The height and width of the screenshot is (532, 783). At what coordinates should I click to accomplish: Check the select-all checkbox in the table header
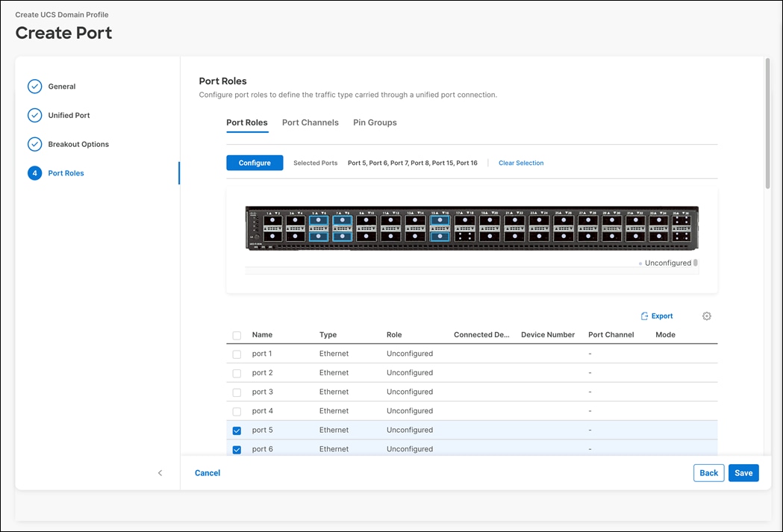pos(237,335)
